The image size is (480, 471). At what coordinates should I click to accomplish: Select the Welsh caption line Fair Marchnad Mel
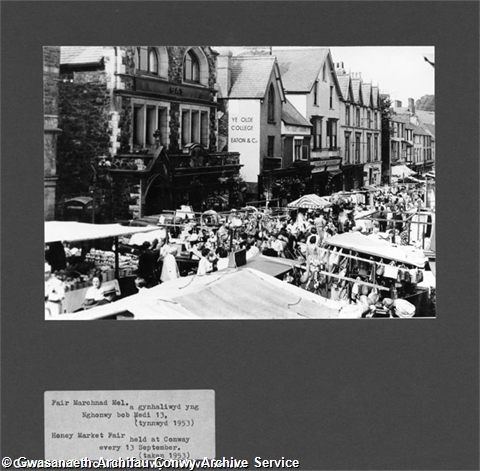point(90,403)
